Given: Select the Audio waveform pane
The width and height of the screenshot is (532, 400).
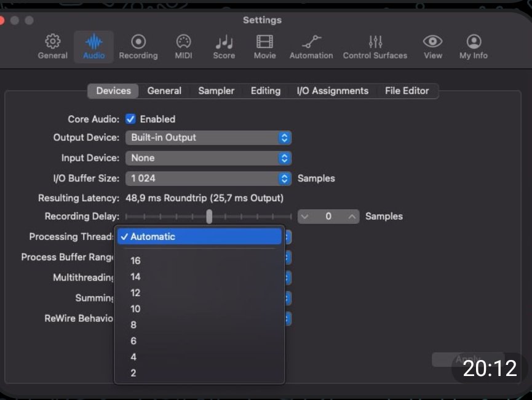Looking at the screenshot, I should [x=93, y=47].
